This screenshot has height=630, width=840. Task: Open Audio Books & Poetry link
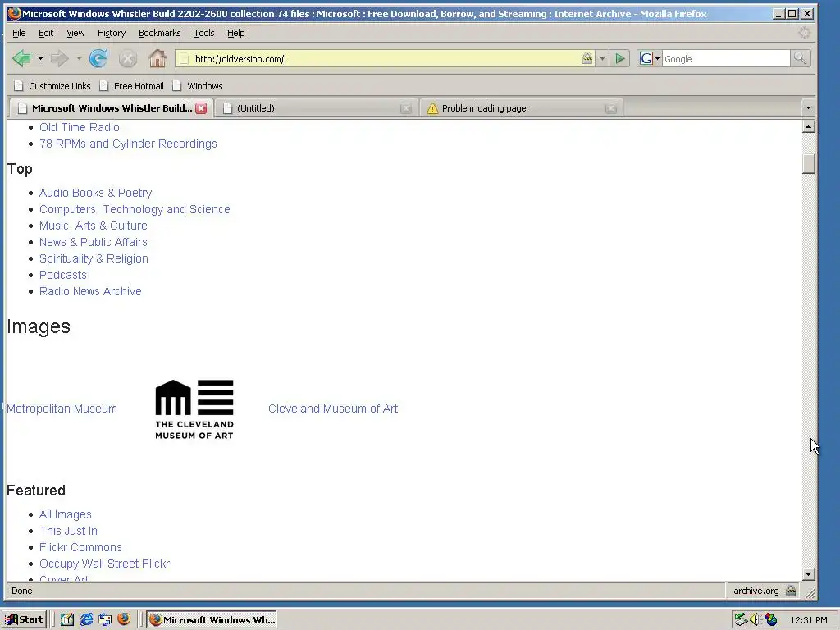tap(95, 193)
